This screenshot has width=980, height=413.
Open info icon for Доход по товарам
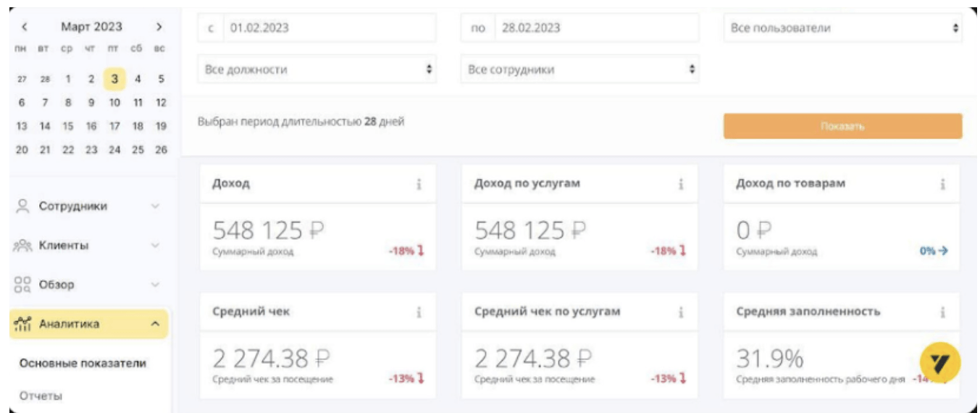pos(942,184)
